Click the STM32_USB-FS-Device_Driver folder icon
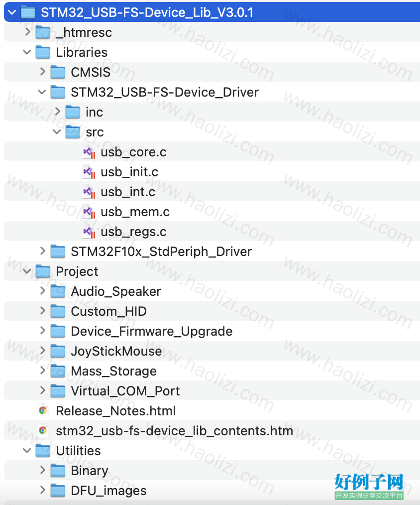 (x=58, y=92)
